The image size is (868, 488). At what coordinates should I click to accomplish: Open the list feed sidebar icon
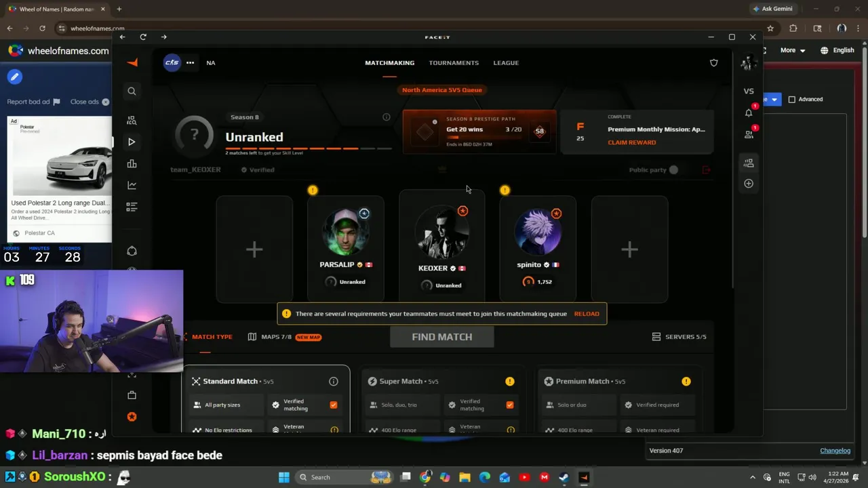[x=132, y=207]
